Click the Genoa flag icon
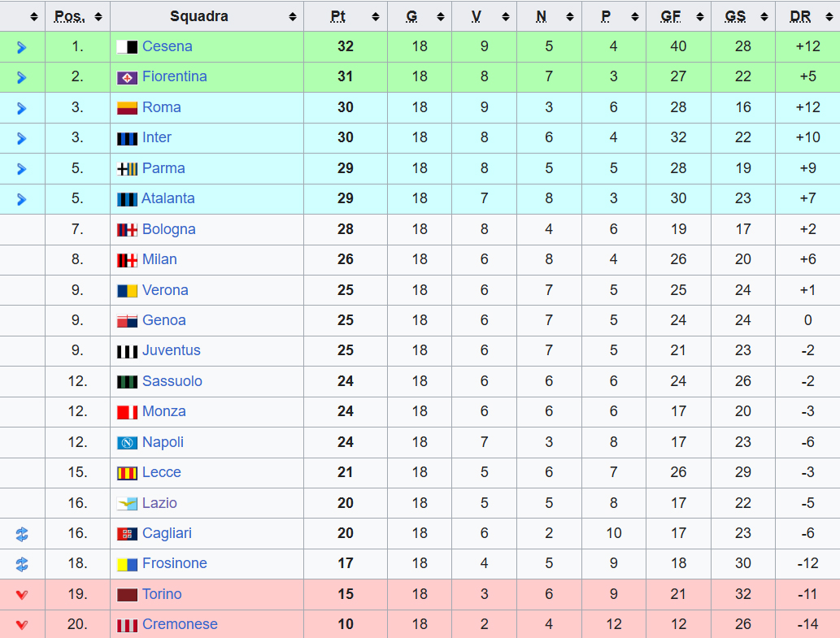Viewport: 840px width, 638px height. (127, 321)
